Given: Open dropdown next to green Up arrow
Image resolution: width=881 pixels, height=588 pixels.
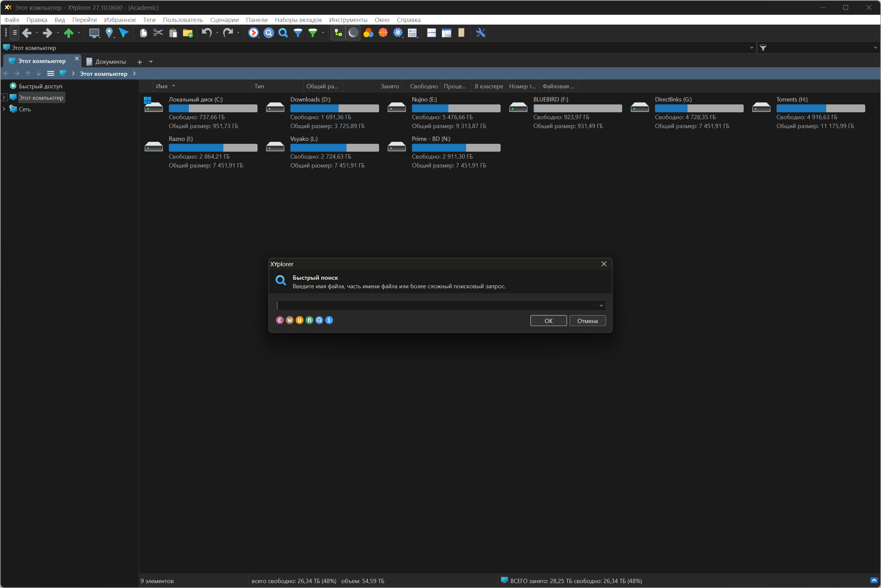Looking at the screenshot, I should pyautogui.click(x=79, y=33).
